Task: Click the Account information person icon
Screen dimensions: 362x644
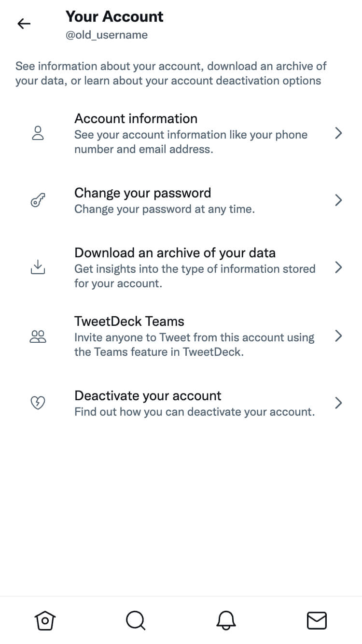Action: [38, 133]
